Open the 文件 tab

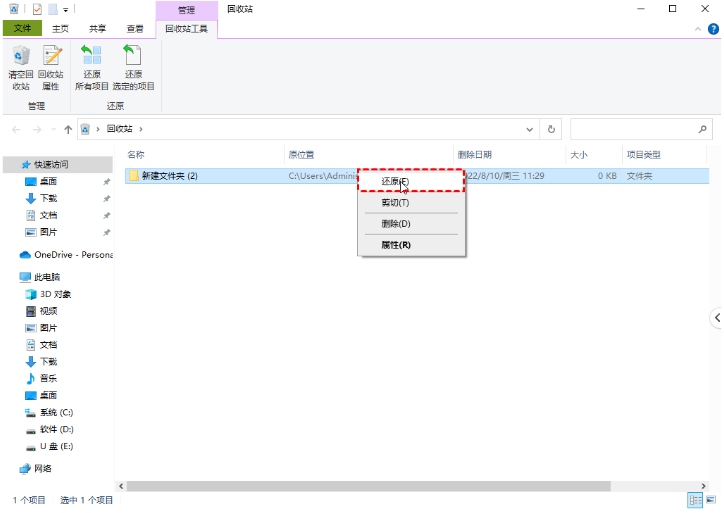[x=22, y=29]
